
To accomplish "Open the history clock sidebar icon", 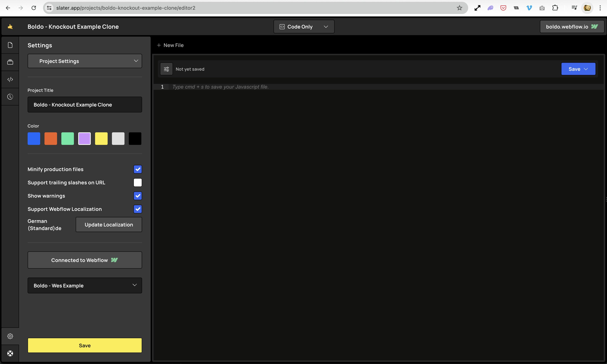I will click(10, 97).
